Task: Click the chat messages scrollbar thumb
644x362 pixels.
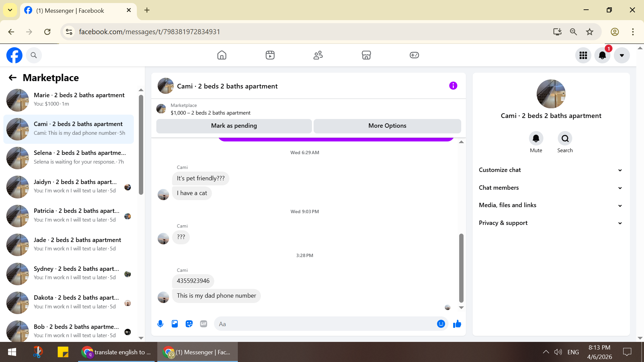Action: pyautogui.click(x=461, y=268)
